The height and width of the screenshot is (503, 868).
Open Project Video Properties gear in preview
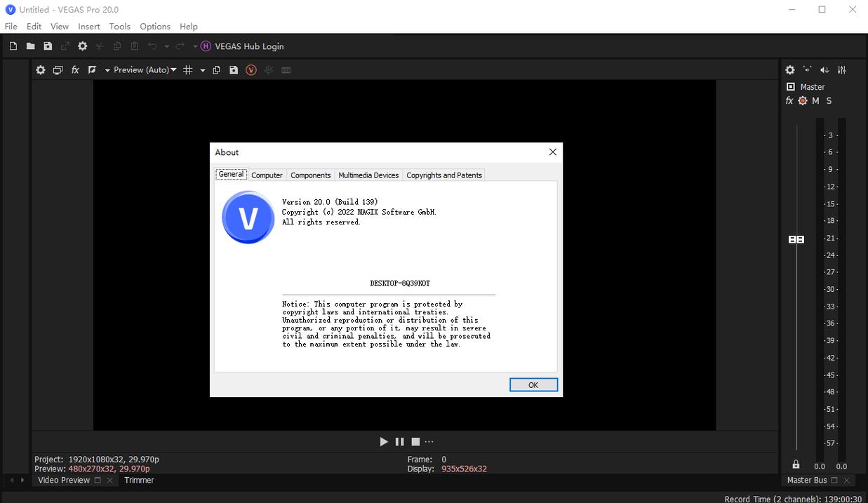(41, 70)
